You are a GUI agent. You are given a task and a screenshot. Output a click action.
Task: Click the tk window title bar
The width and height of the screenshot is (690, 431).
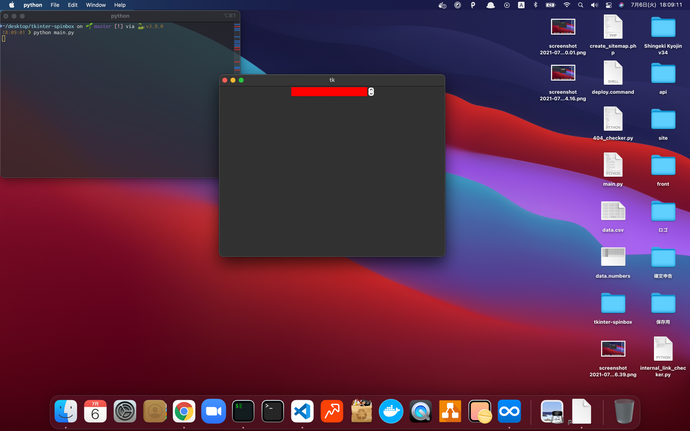point(332,80)
